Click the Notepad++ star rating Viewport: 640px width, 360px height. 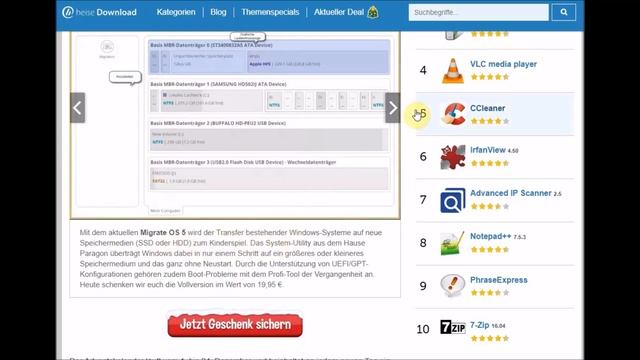490,250
